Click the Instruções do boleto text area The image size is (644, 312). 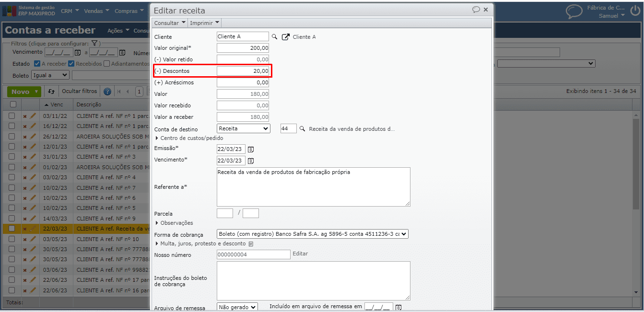(x=314, y=281)
